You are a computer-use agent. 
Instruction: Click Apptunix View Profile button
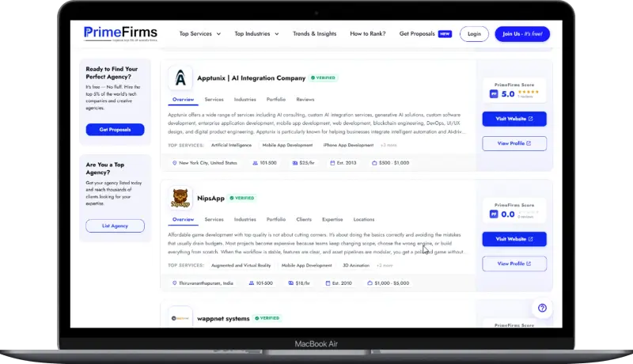point(514,144)
